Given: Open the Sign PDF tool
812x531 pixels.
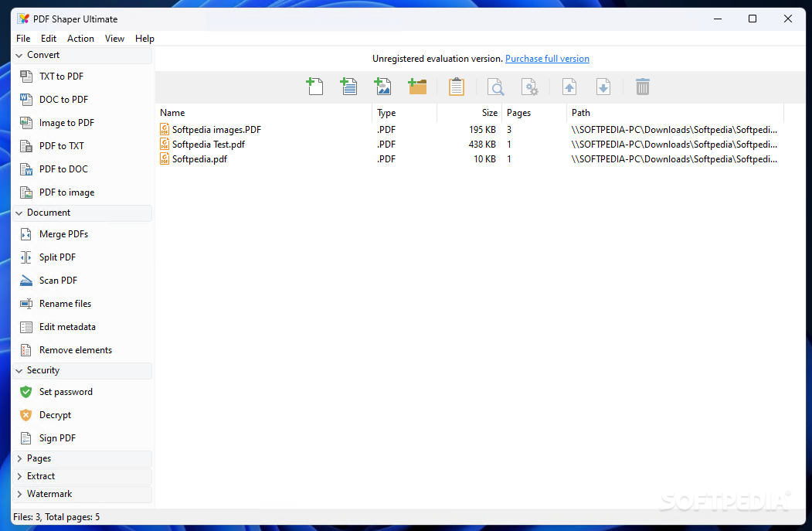Looking at the screenshot, I should [x=82, y=438].
